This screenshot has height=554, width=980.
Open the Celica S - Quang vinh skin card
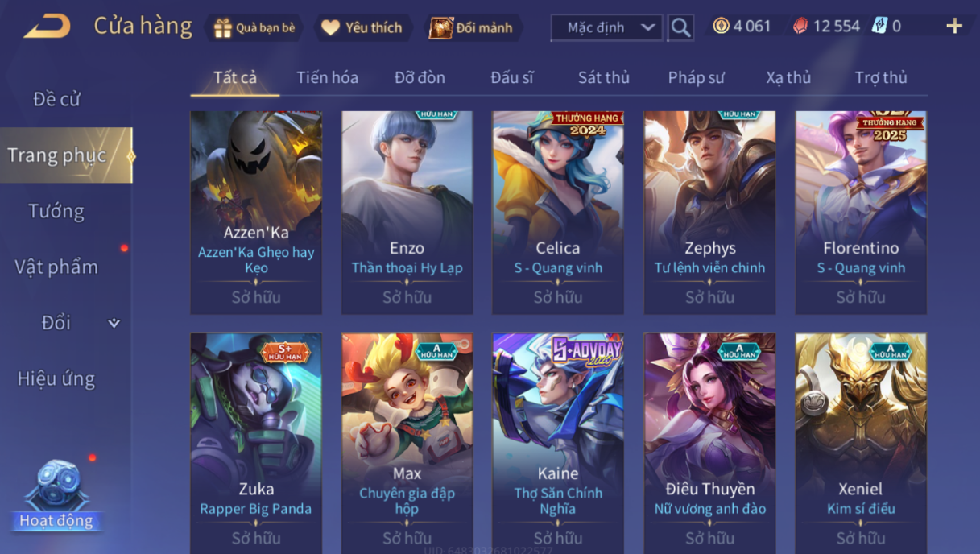coord(558,213)
